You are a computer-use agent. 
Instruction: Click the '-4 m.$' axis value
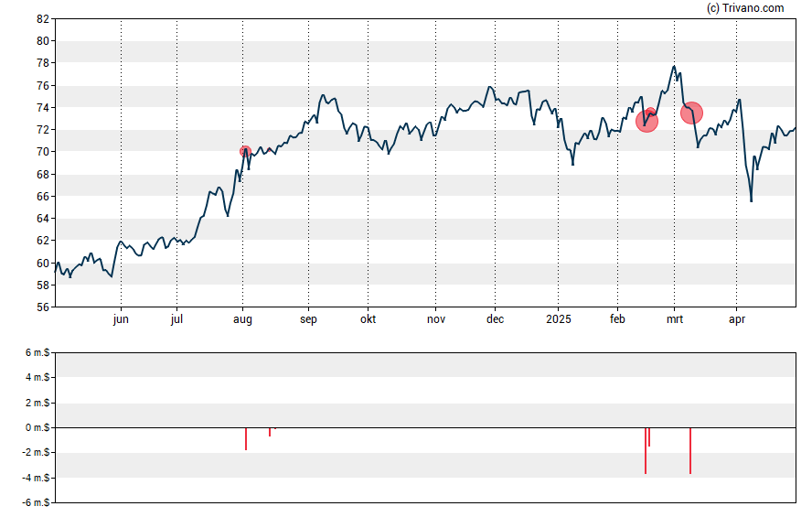(x=36, y=478)
